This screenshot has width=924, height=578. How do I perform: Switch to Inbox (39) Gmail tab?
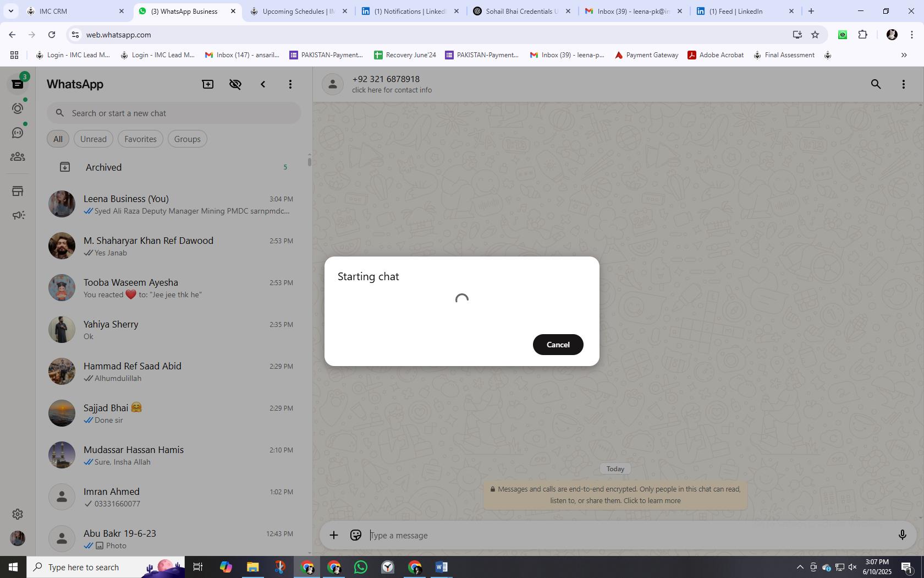click(632, 11)
